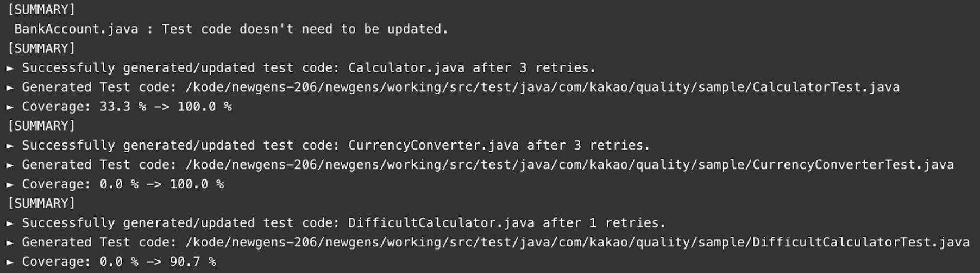The height and width of the screenshot is (273, 980).
Task: Click the 'Coverage: 33.3 % -> 100.0 %' text
Action: click(127, 107)
